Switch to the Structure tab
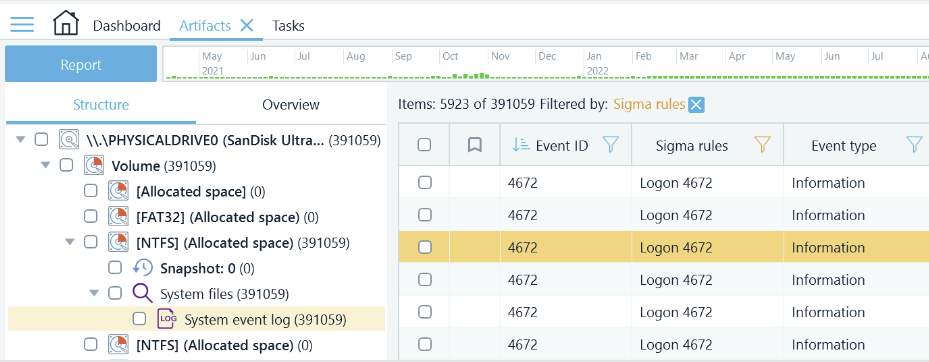 point(101,105)
